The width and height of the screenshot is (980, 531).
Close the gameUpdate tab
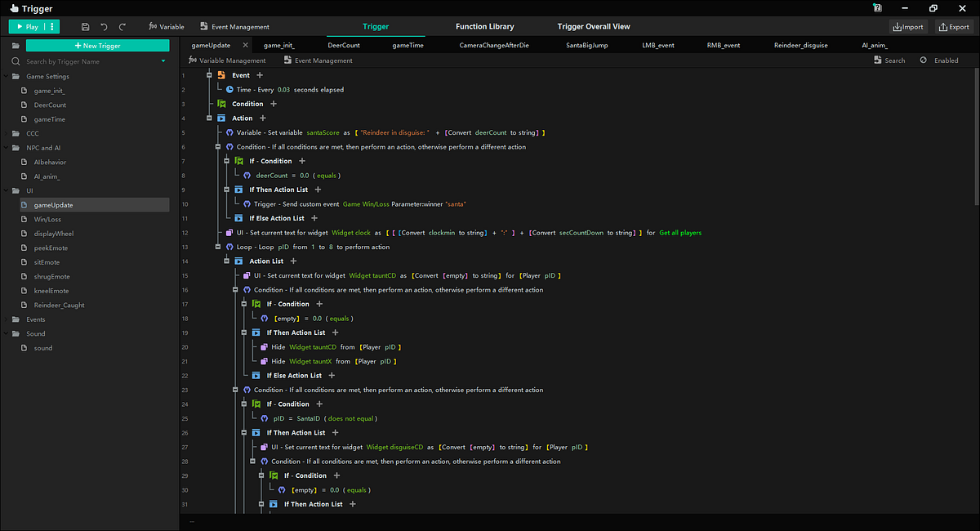[x=245, y=45]
